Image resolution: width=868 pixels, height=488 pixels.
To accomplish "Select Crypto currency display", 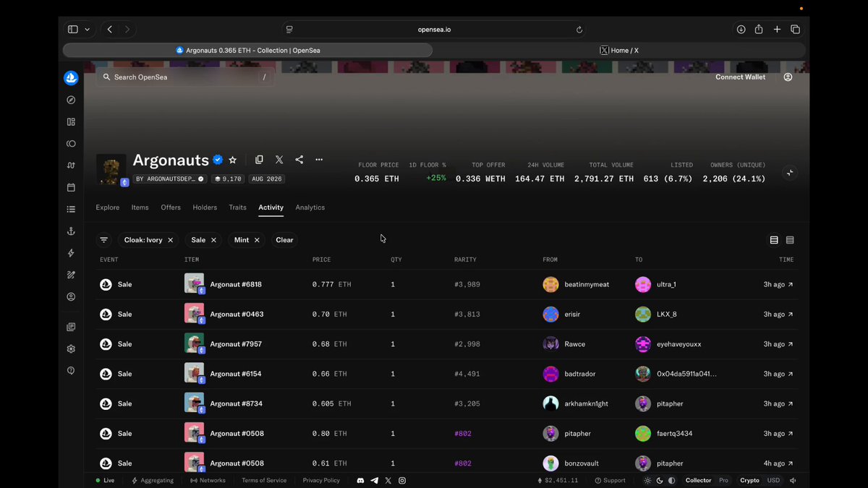I will (x=749, y=480).
